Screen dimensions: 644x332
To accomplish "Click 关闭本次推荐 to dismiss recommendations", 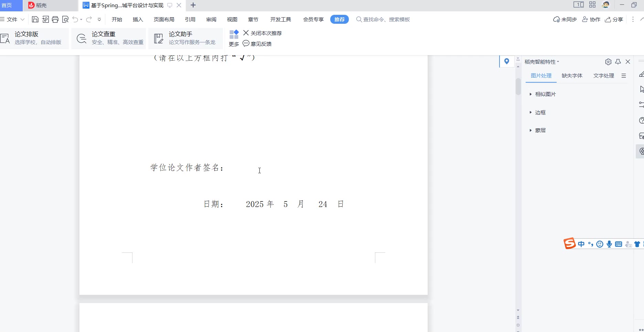I will [x=262, y=33].
